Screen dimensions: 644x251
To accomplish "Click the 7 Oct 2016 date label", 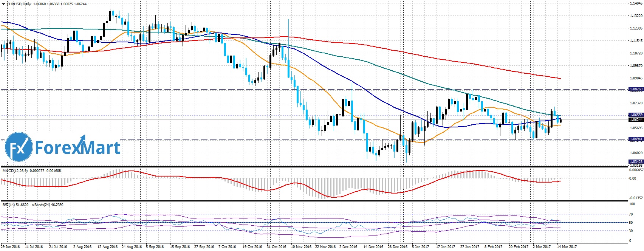I will click(x=228, y=247).
